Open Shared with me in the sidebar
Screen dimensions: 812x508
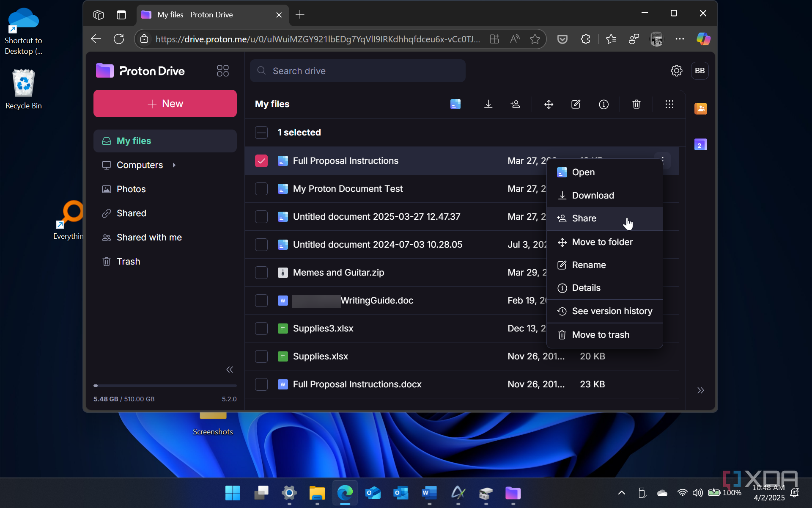(165, 237)
